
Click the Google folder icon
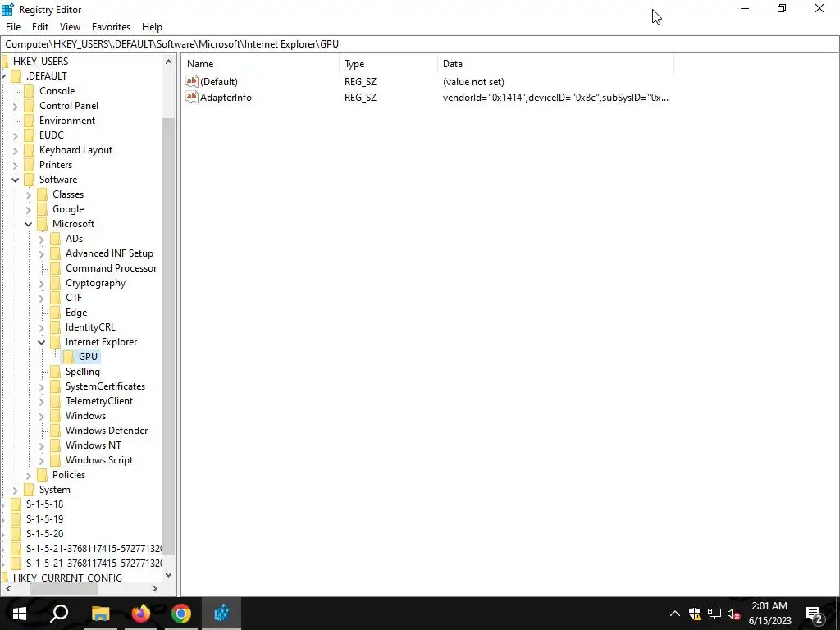43,209
